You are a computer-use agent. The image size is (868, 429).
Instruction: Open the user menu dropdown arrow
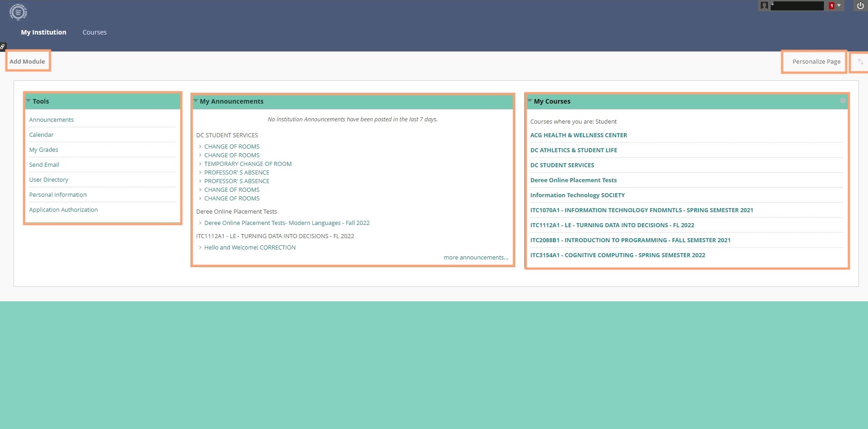coord(839,5)
